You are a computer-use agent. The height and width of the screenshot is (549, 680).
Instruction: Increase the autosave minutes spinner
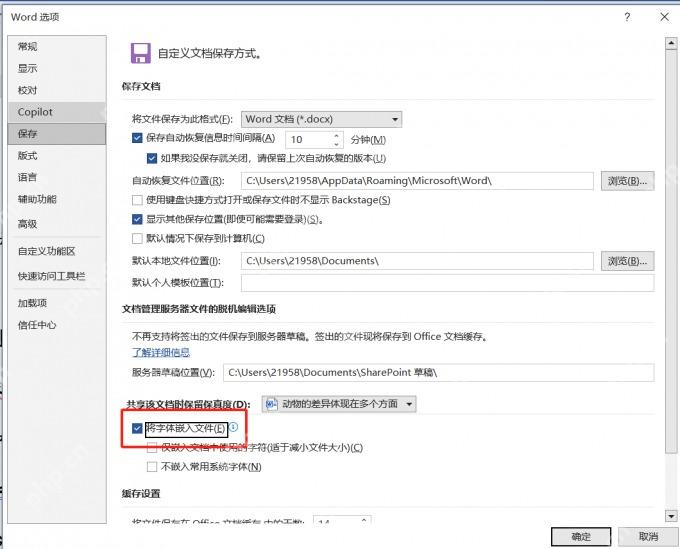[x=337, y=135]
